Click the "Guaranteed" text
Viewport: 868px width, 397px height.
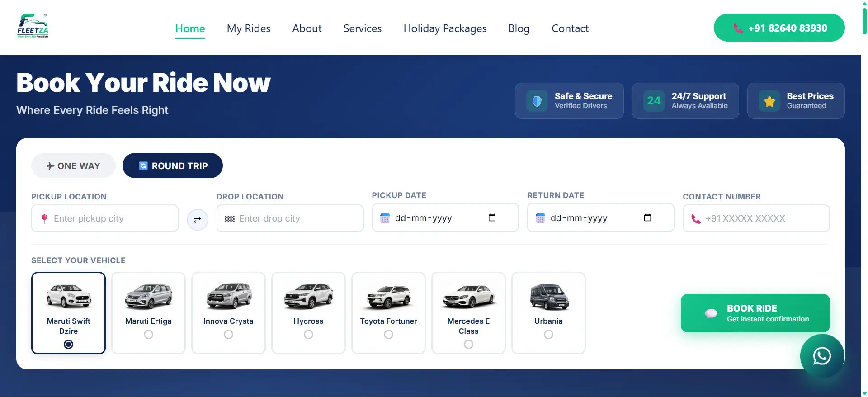pyautogui.click(x=807, y=106)
